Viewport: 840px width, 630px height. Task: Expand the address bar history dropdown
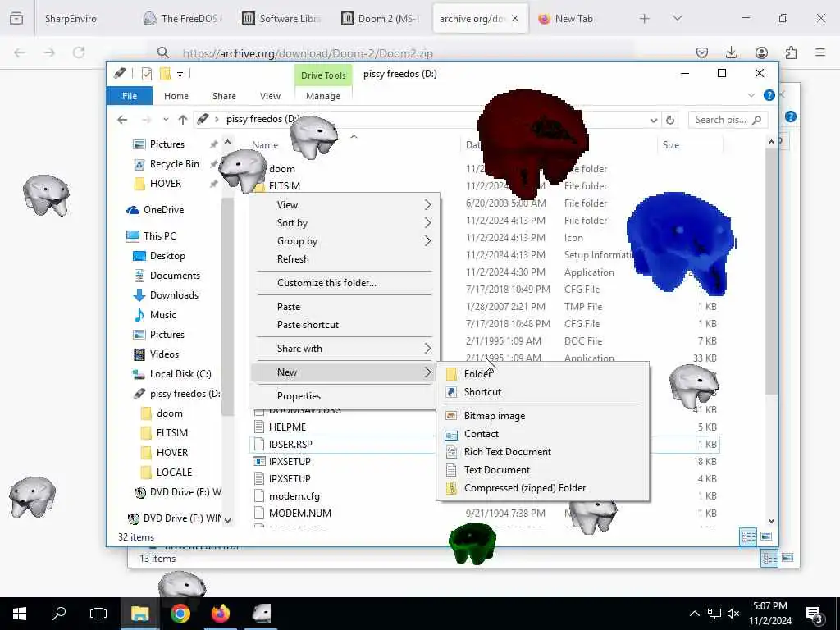pos(654,120)
